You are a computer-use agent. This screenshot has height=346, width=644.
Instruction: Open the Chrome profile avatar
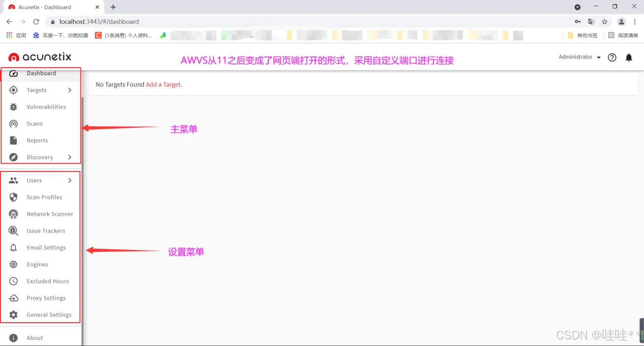coord(621,22)
